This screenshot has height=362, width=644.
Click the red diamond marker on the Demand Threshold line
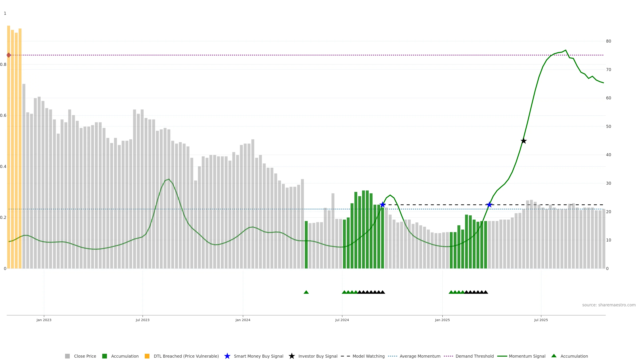[9, 55]
